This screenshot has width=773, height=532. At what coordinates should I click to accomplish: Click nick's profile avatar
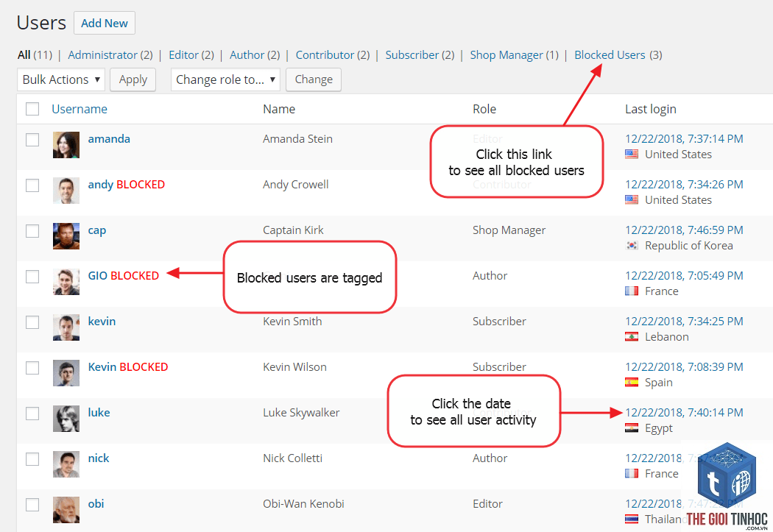(x=66, y=464)
